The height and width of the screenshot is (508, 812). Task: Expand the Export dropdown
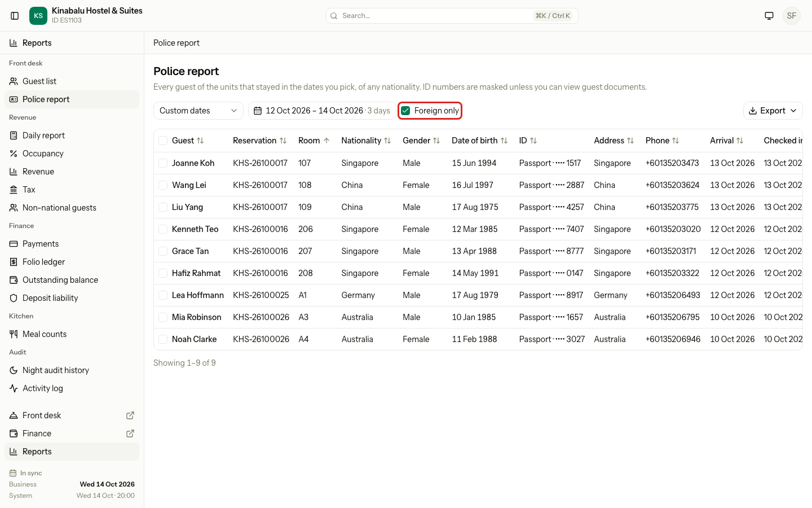[773, 111]
